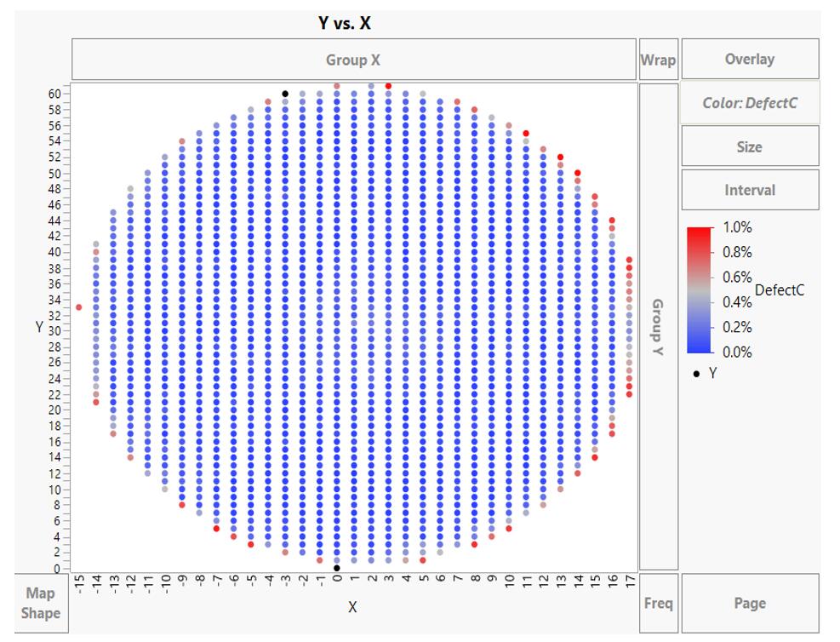The image size is (840, 642).
Task: Select the black data point at Y=60
Action: [286, 94]
